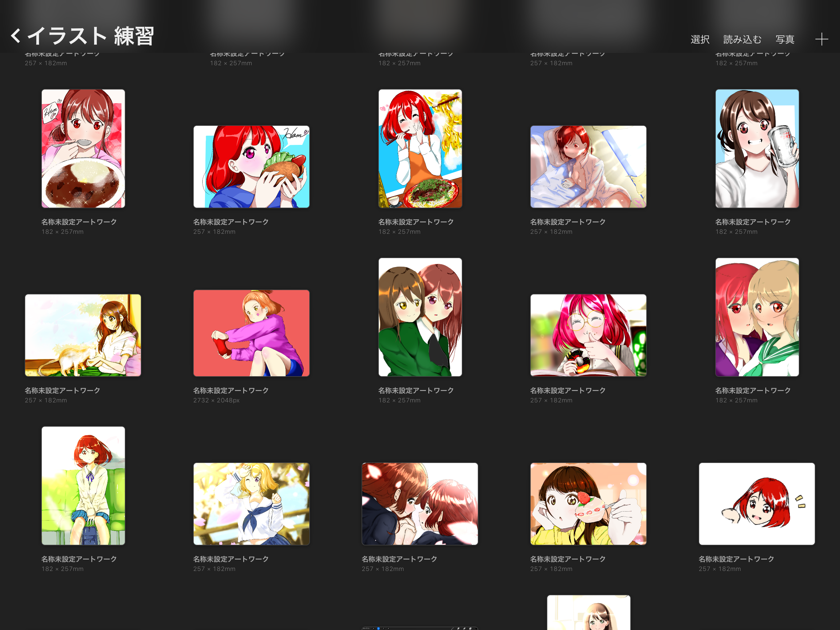The width and height of the screenshot is (840, 630).
Task: Open artwork of girl petting orange cat
Action: pos(83,335)
